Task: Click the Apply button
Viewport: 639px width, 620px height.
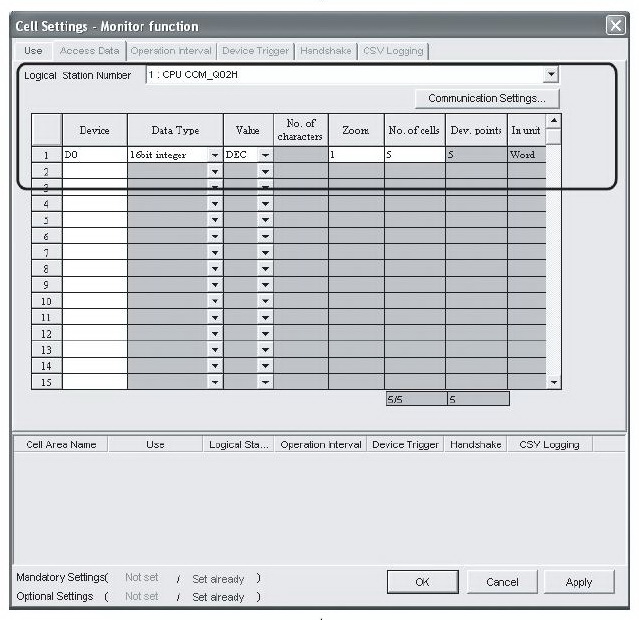Action: [578, 582]
